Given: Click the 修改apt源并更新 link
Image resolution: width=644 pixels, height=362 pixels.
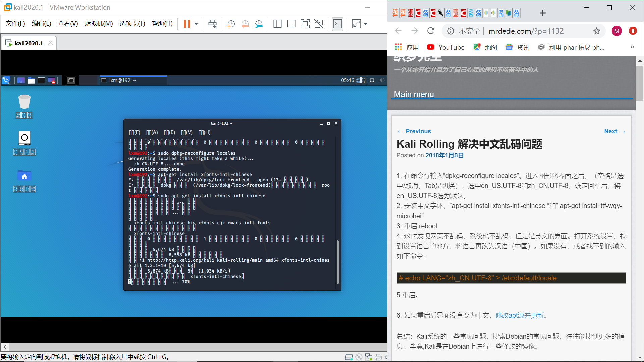Looking at the screenshot, I should [x=520, y=315].
